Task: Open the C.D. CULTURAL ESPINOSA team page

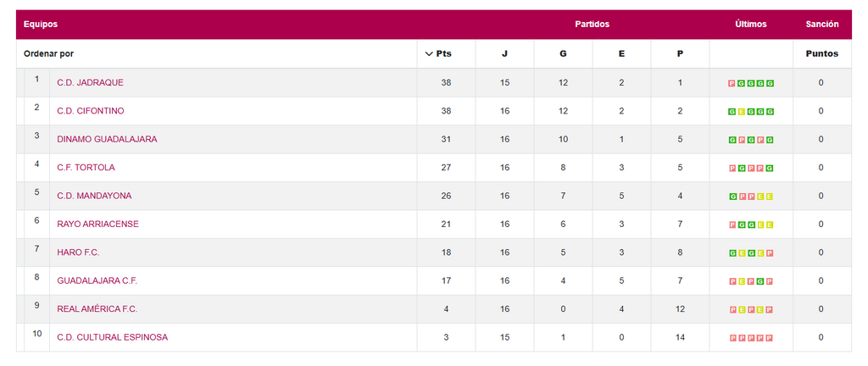Action: [x=112, y=337]
